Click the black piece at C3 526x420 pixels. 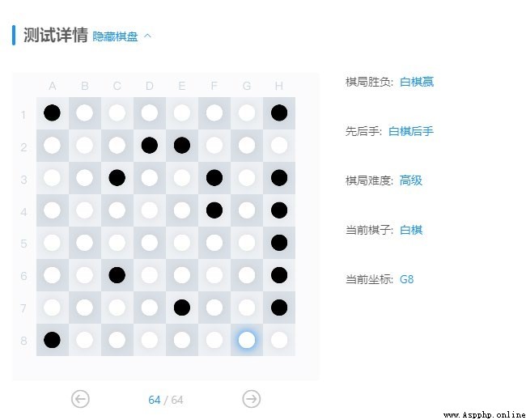point(117,178)
